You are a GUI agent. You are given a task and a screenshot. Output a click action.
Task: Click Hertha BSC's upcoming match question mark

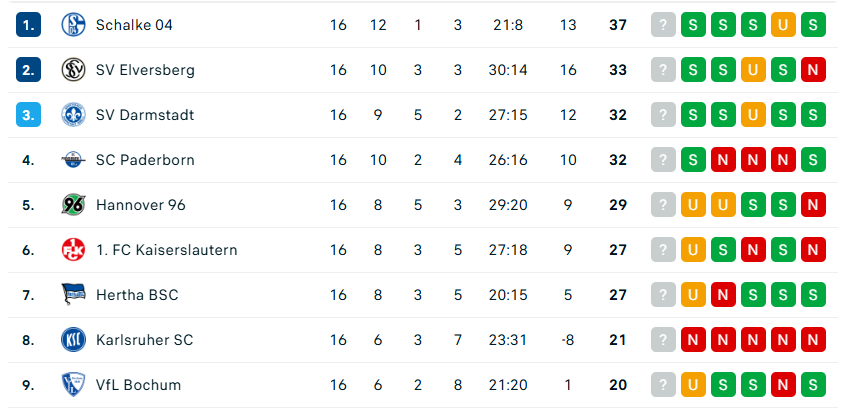[x=662, y=295]
